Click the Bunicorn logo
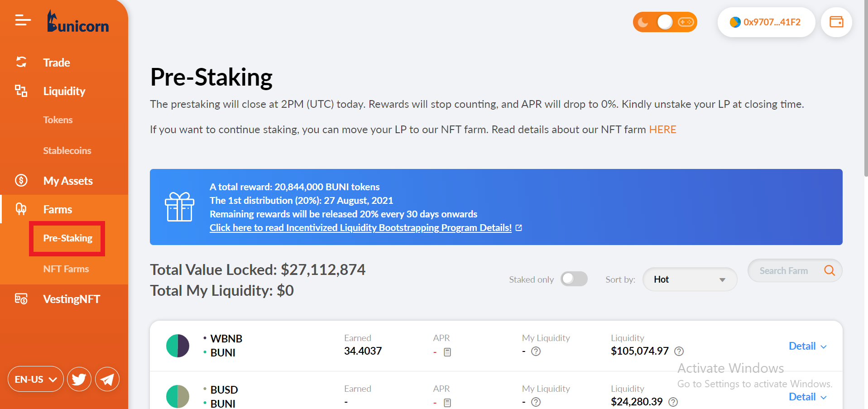This screenshot has width=868, height=409. point(78,22)
